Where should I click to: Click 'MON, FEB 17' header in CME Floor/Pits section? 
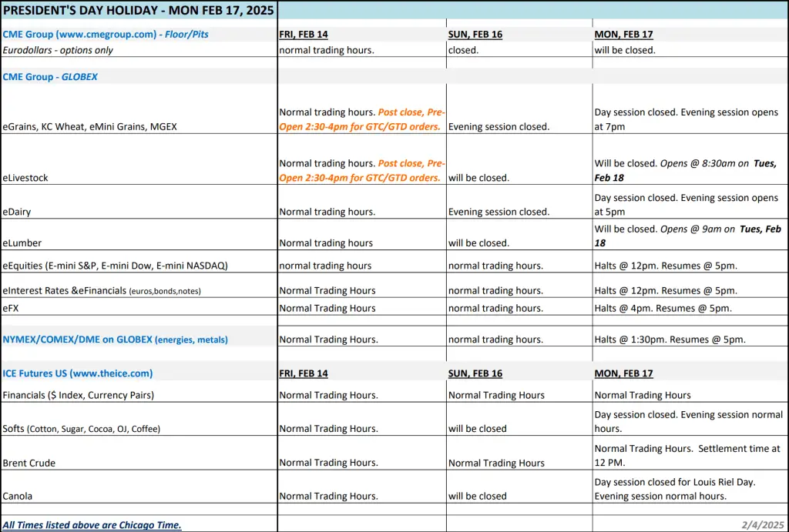pos(623,34)
